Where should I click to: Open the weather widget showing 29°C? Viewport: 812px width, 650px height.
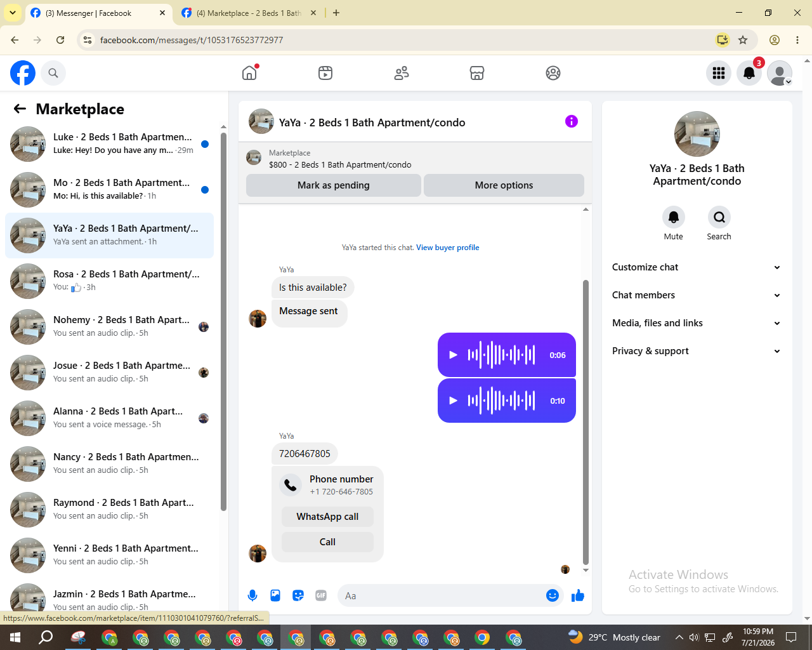point(614,637)
